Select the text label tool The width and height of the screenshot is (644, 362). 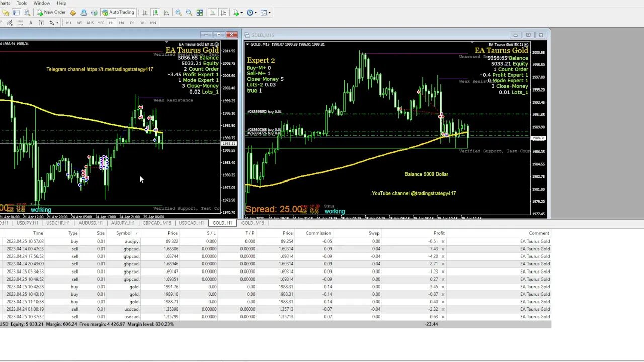coord(41,23)
